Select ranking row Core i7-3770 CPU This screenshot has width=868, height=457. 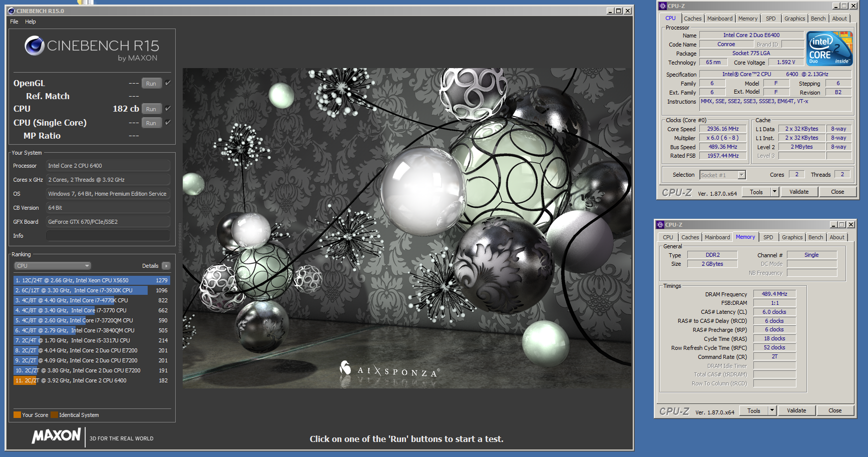(x=92, y=310)
